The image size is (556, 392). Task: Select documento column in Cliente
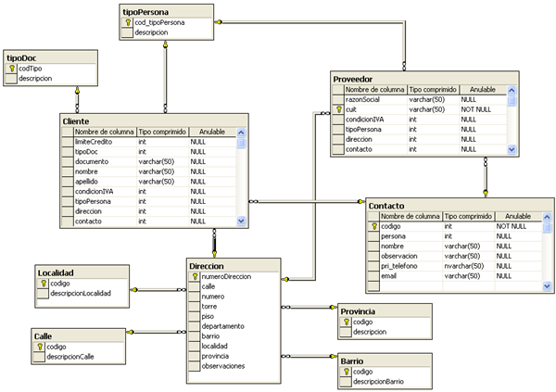point(148,162)
